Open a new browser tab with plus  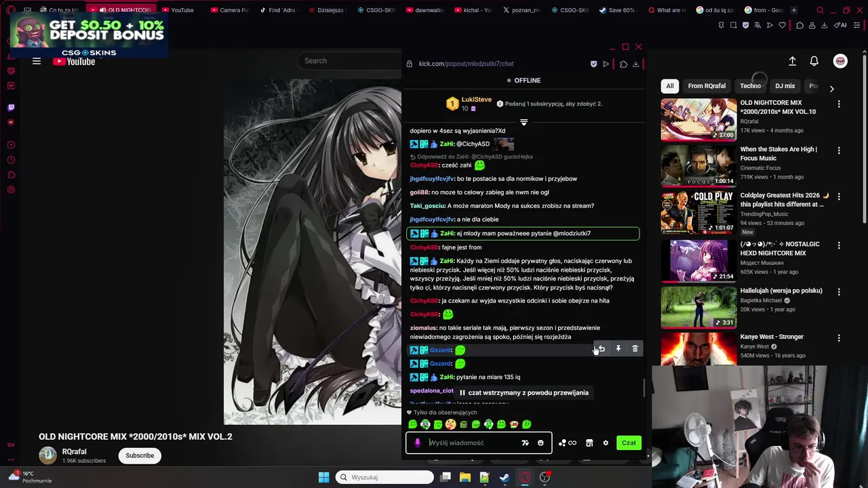tap(794, 10)
